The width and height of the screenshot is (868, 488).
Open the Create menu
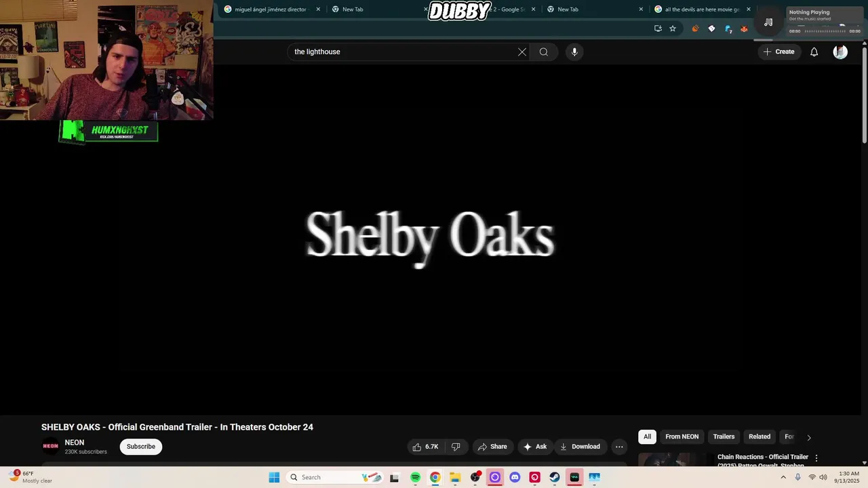(778, 52)
